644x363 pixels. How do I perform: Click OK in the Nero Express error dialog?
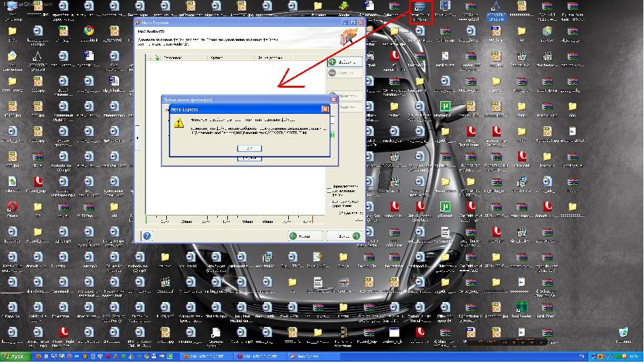pyautogui.click(x=249, y=148)
